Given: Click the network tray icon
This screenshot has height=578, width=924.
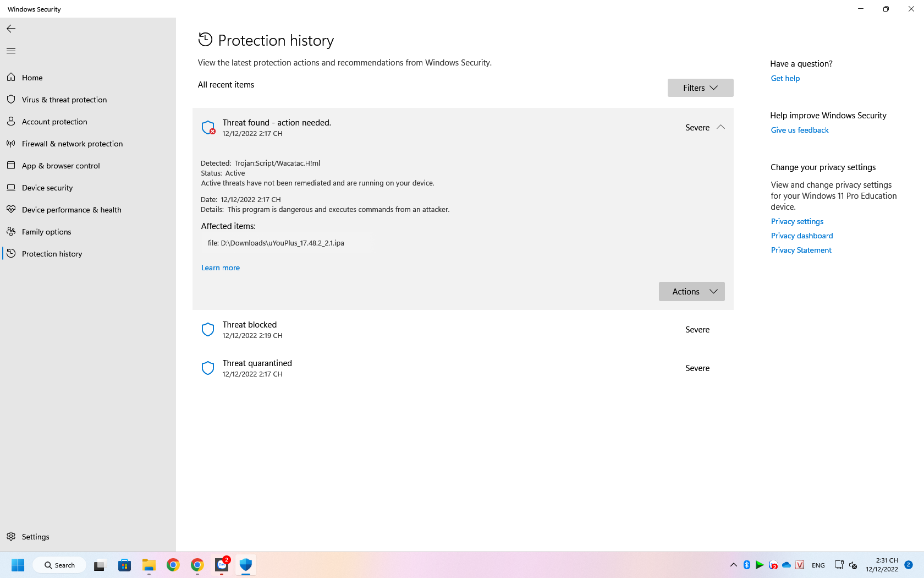Looking at the screenshot, I should point(839,565).
